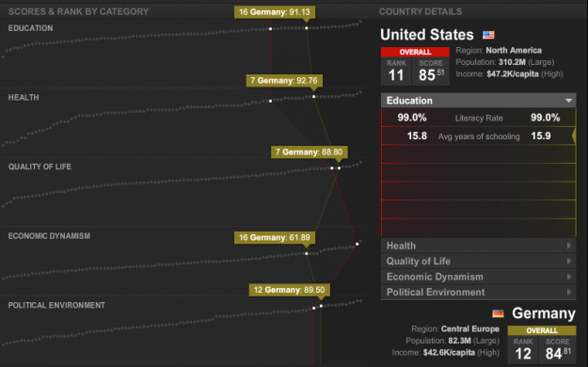This screenshot has height=367, width=588.
Task: Click the Germany flag icon
Action: tap(498, 313)
